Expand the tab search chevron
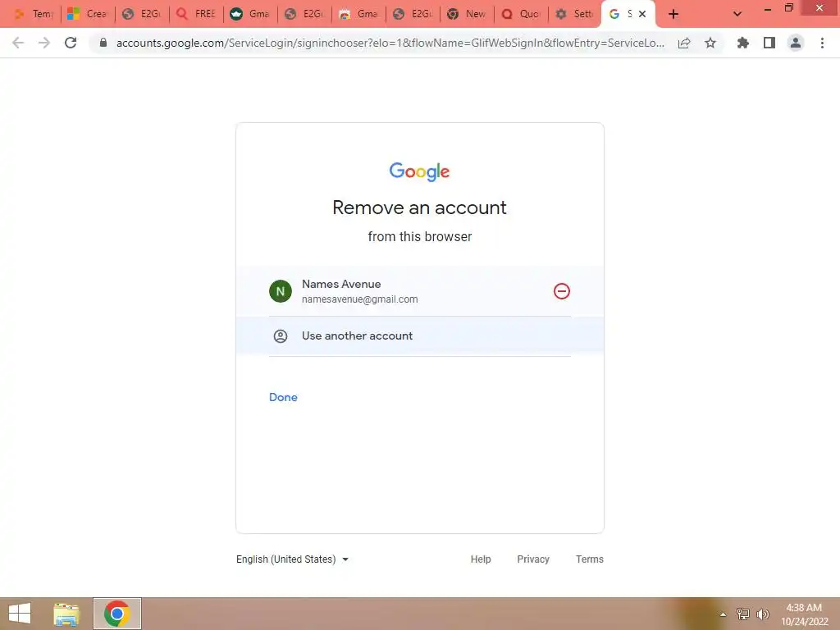840x630 pixels. (x=737, y=15)
